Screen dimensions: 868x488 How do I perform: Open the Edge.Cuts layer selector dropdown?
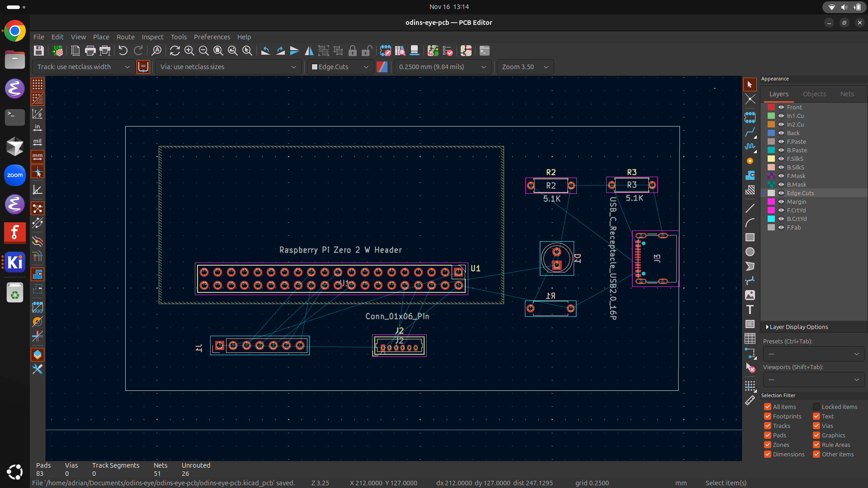340,67
